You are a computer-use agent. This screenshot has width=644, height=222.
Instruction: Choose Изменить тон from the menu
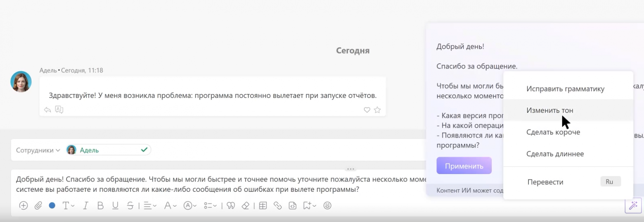(568, 110)
